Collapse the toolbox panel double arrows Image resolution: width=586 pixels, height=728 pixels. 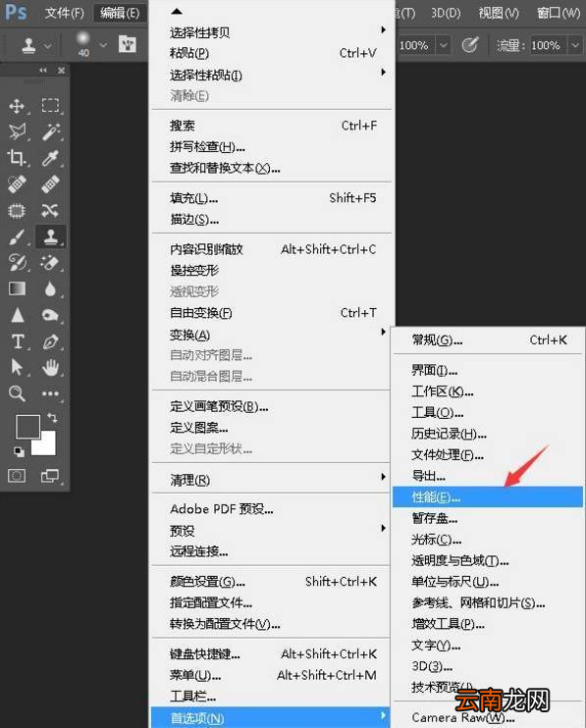(x=43, y=70)
